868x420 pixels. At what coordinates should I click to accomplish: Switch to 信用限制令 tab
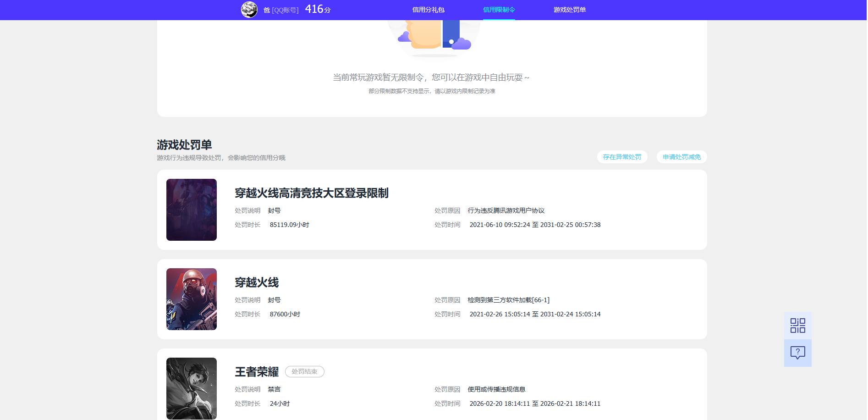click(499, 10)
